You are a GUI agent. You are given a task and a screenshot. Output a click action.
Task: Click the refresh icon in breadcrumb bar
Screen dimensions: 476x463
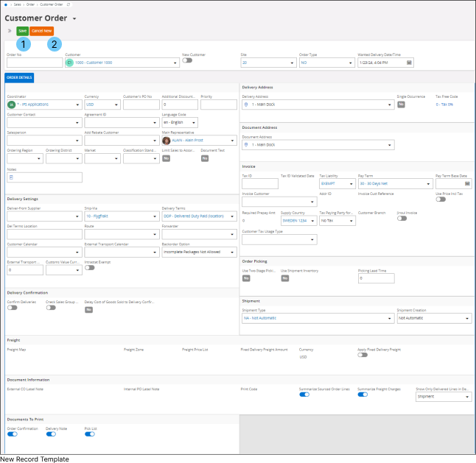(69, 4)
